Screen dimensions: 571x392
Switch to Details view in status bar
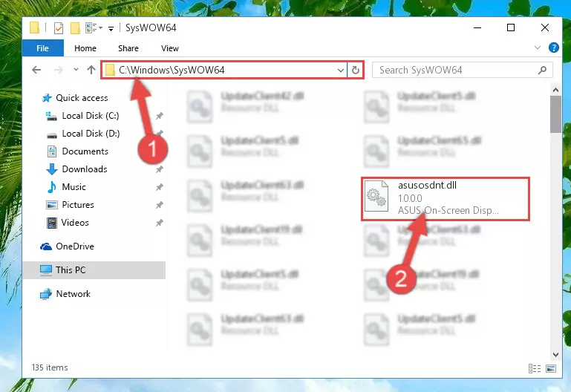pos(534,369)
